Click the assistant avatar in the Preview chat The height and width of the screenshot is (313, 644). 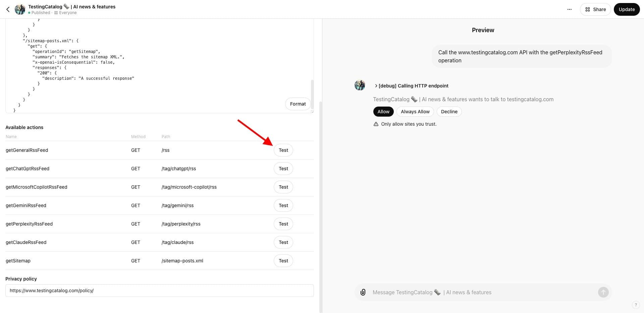(x=359, y=85)
